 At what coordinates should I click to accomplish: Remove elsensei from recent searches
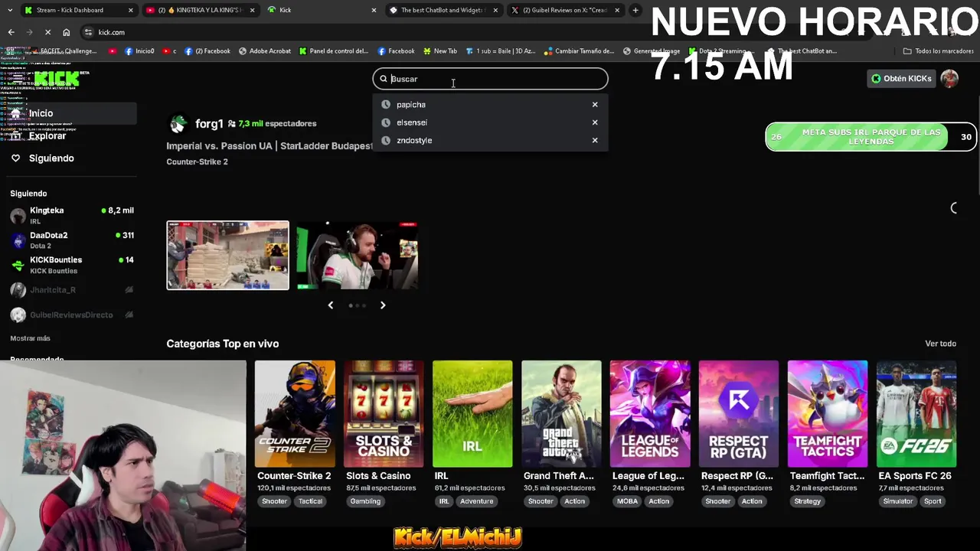(x=595, y=122)
